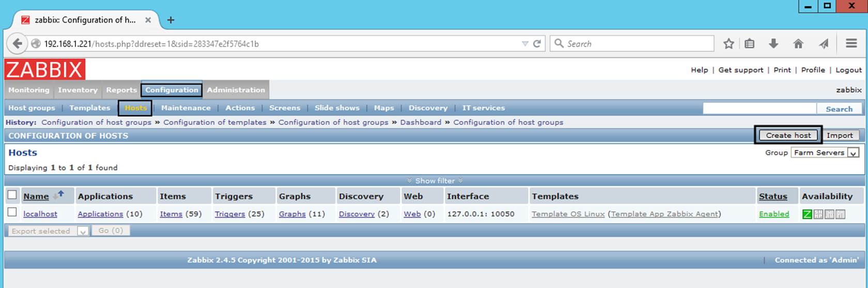Screen dimensions: 868x288
Task: Open the Administration menu
Action: (236, 90)
